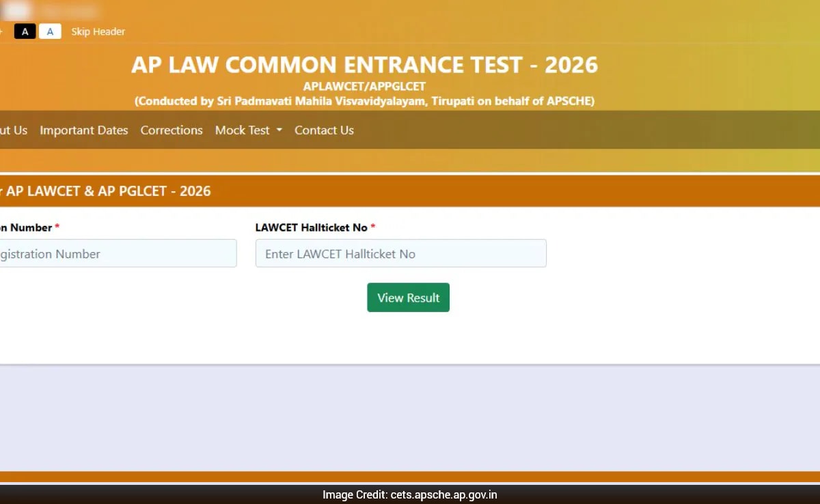Click the Registration Number input field
The width and height of the screenshot is (820, 504).
click(118, 253)
